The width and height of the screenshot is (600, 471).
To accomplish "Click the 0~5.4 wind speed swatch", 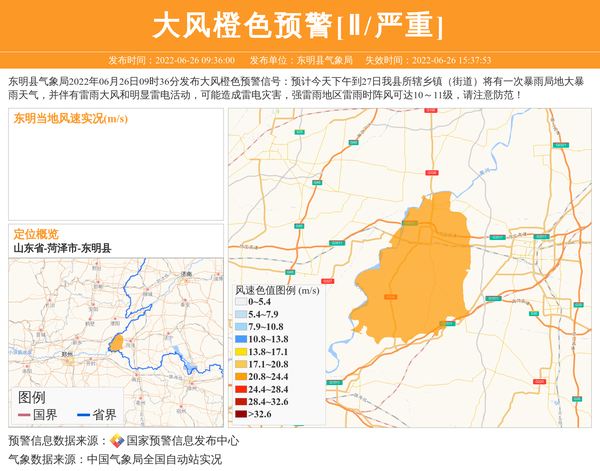I will click(240, 301).
